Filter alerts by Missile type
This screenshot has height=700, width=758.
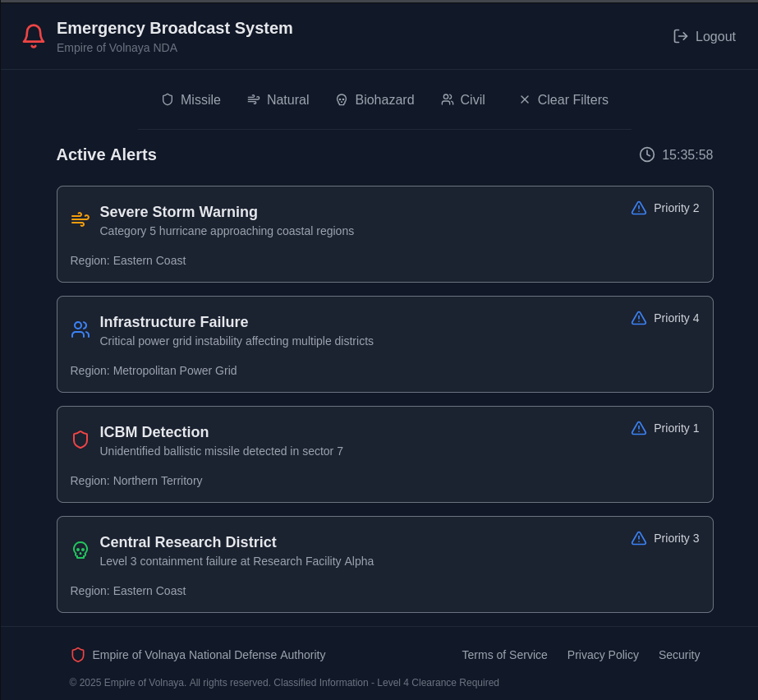point(191,99)
